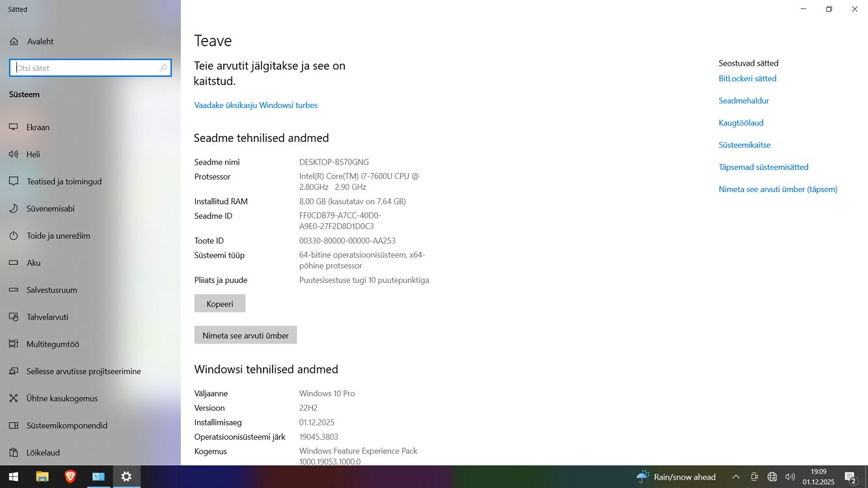Go to Tahvelarvuti settings page
The height and width of the screenshot is (488, 868).
pyautogui.click(x=47, y=317)
